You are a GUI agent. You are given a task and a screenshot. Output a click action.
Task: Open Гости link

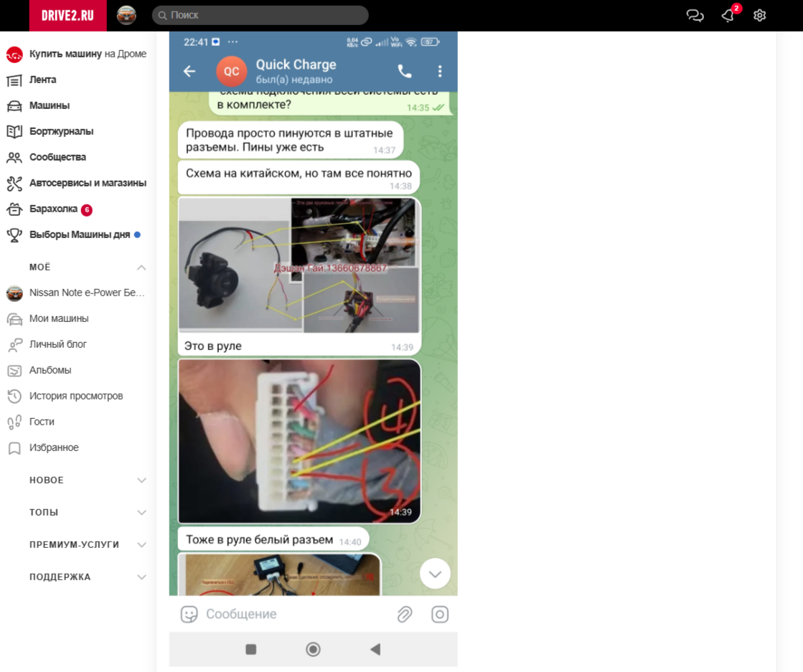coord(42,422)
